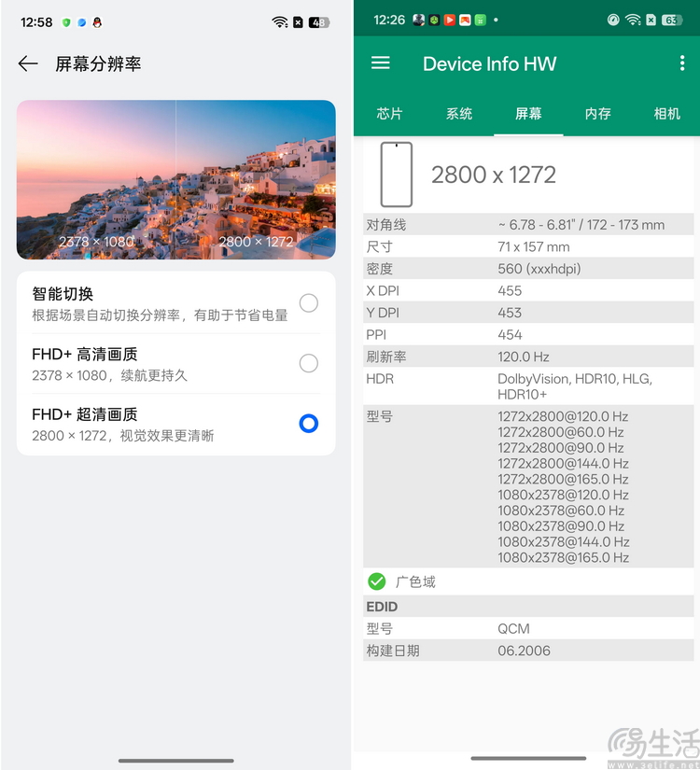Switch to the 系统 tab
The height and width of the screenshot is (770, 700).
coord(459,113)
